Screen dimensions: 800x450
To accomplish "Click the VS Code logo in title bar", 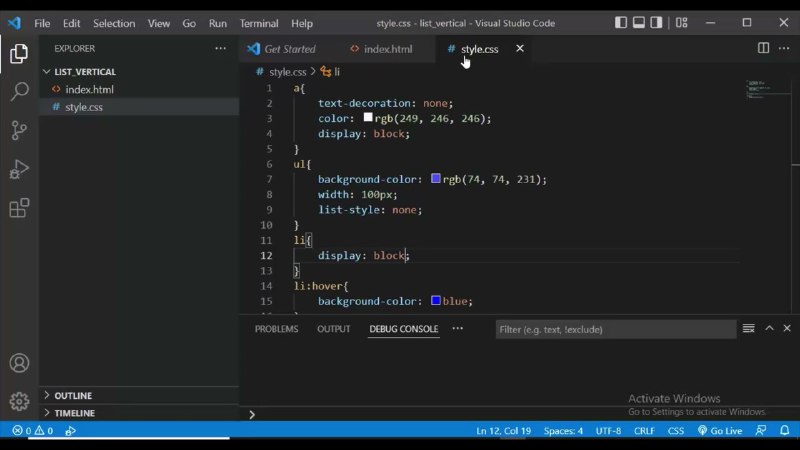I will (14, 23).
